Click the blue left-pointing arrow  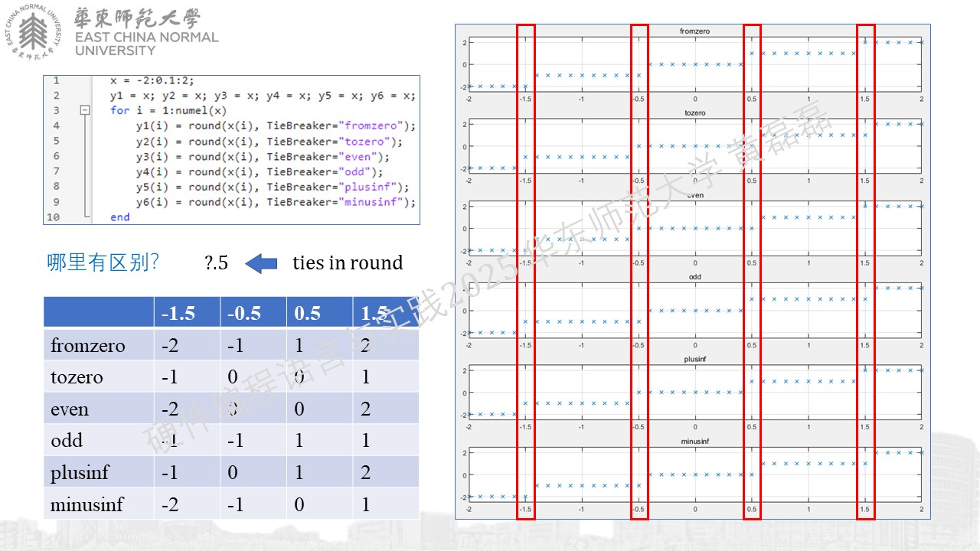point(261,263)
